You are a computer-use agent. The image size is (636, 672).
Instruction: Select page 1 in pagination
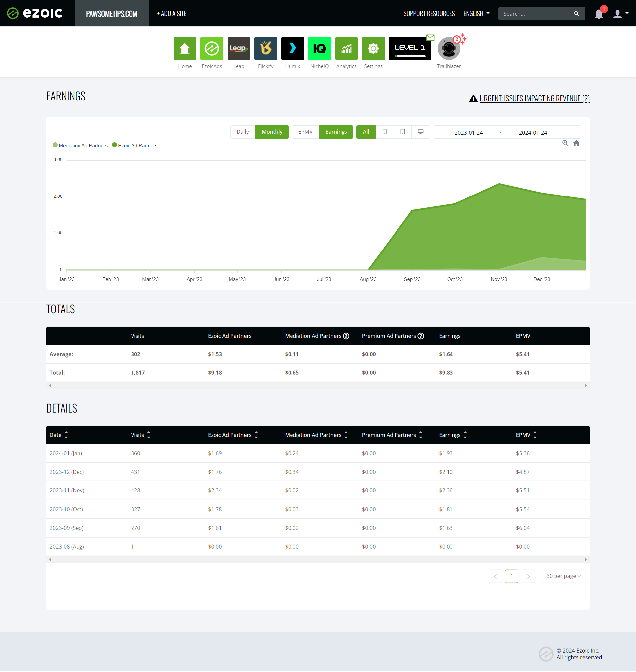(x=511, y=576)
